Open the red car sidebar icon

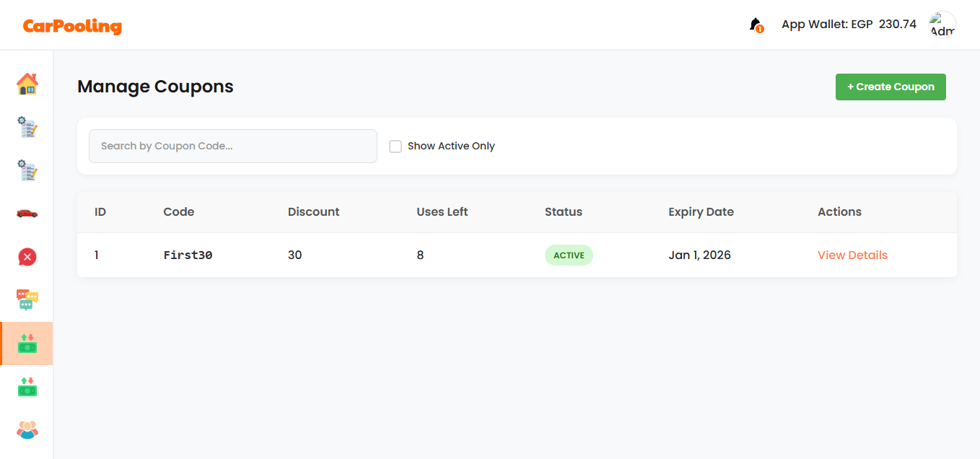(x=27, y=214)
